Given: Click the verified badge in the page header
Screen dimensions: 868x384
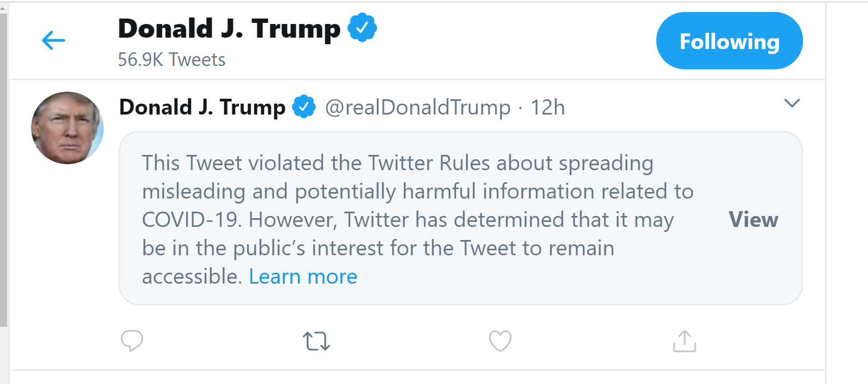Looking at the screenshot, I should click(x=362, y=28).
